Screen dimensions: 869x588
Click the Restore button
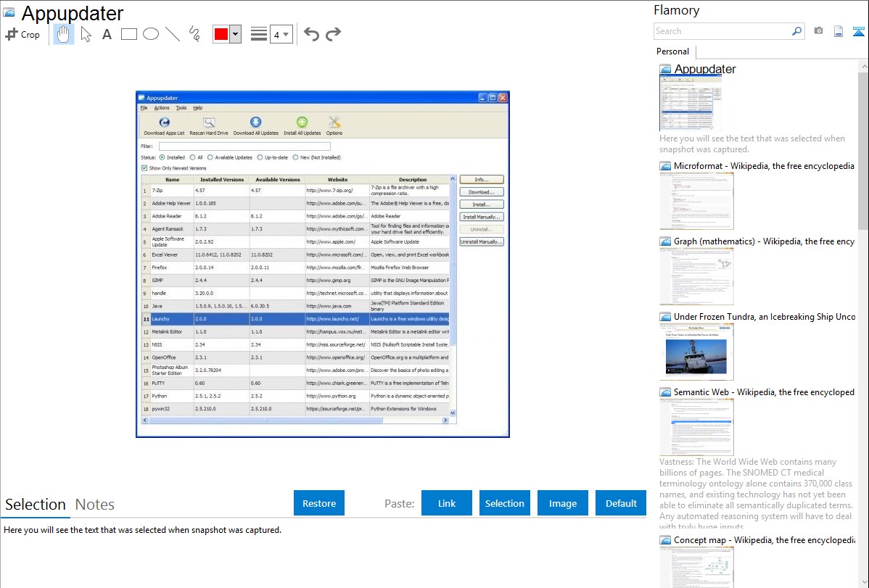pyautogui.click(x=319, y=503)
